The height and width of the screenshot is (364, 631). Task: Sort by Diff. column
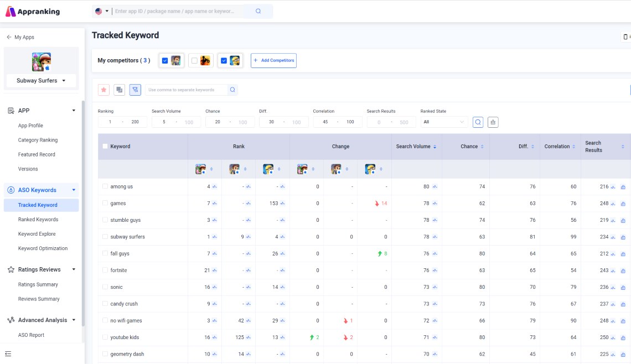pos(532,147)
